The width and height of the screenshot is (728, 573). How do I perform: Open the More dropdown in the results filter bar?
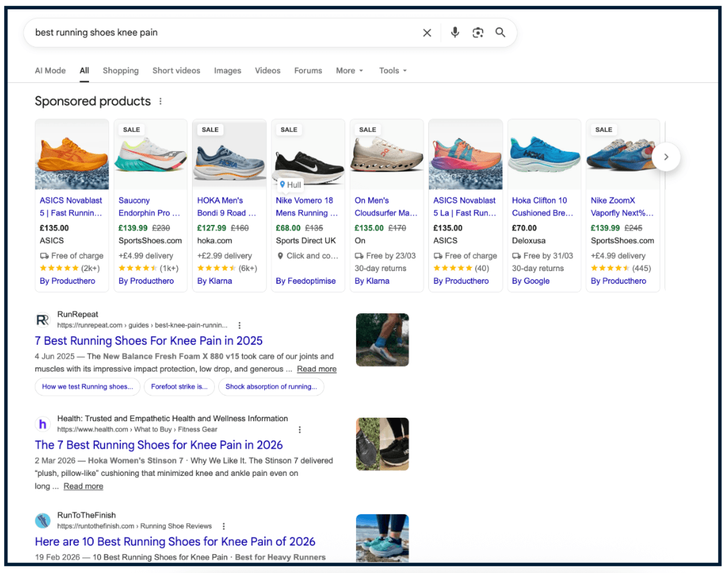[x=349, y=70]
